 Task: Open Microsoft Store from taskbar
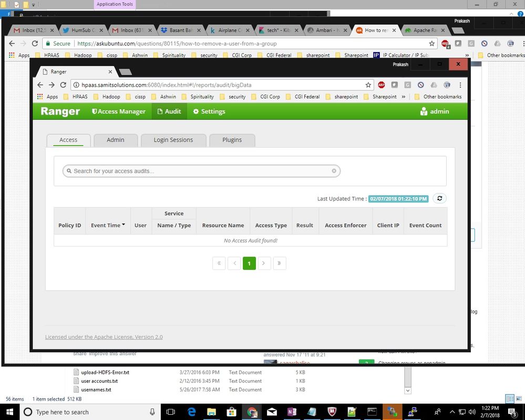click(x=231, y=412)
